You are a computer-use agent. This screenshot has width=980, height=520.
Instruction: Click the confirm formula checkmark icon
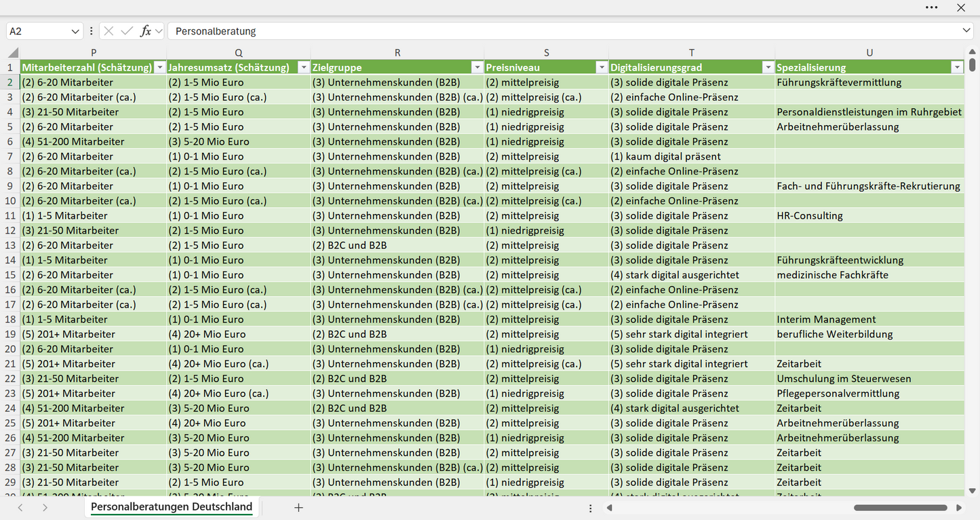tap(127, 31)
